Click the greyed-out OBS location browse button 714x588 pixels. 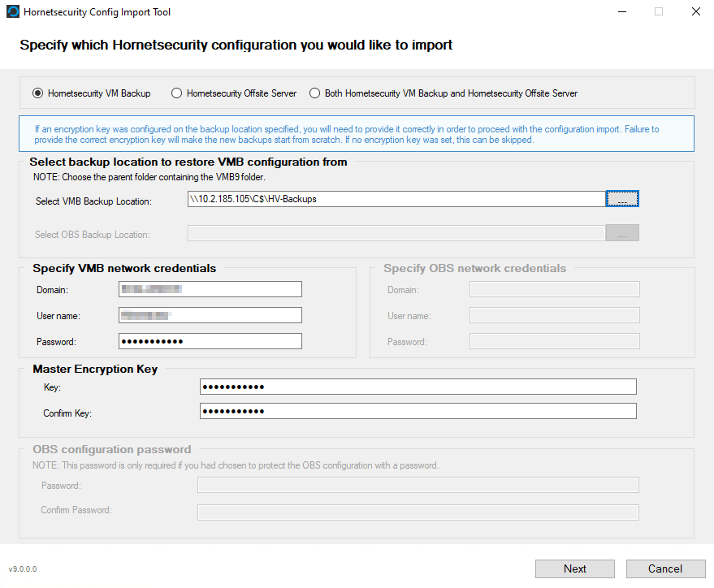click(622, 234)
